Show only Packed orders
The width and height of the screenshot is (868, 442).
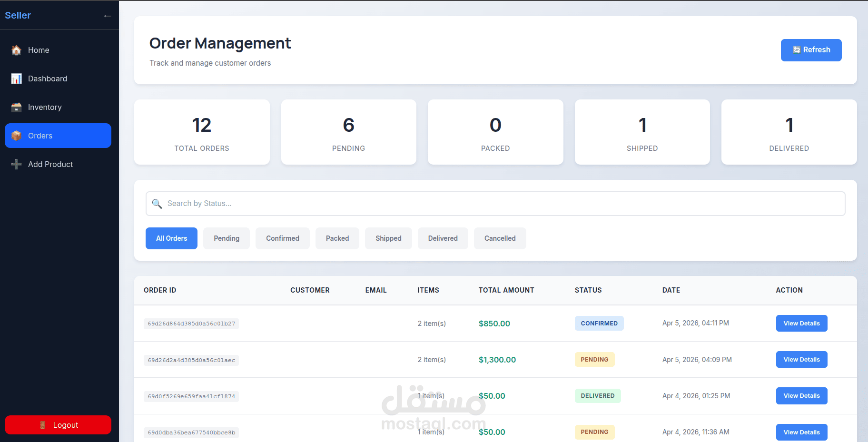click(337, 238)
